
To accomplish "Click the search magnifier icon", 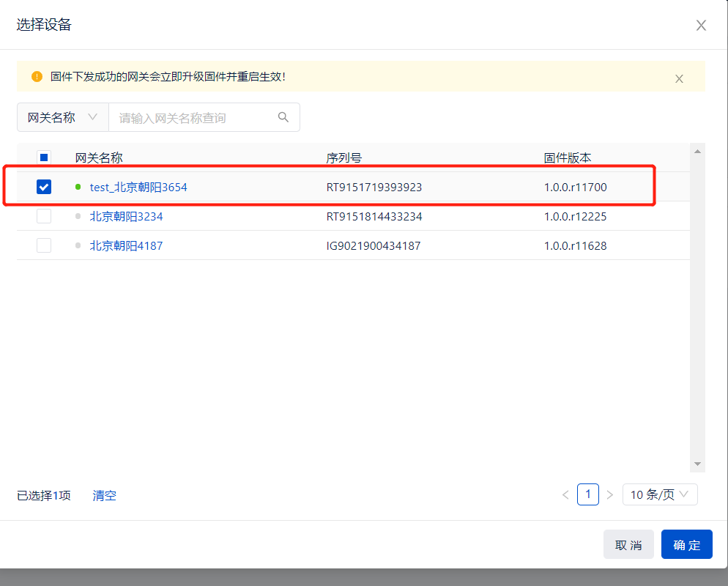I will tap(283, 117).
